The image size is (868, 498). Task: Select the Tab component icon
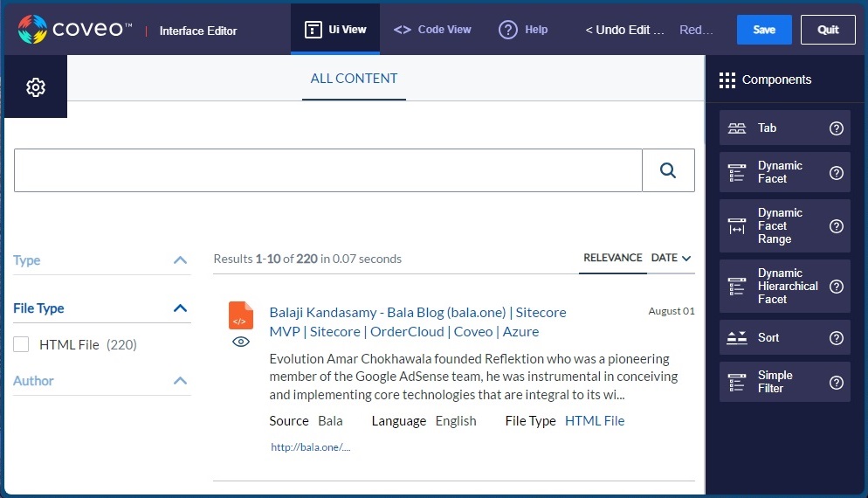tap(737, 128)
